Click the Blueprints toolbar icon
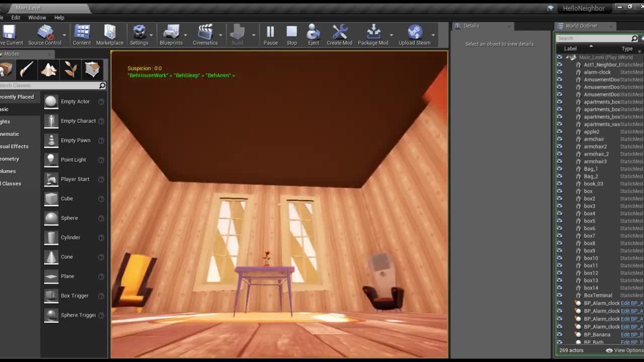The width and height of the screenshot is (644, 362). (x=171, y=34)
